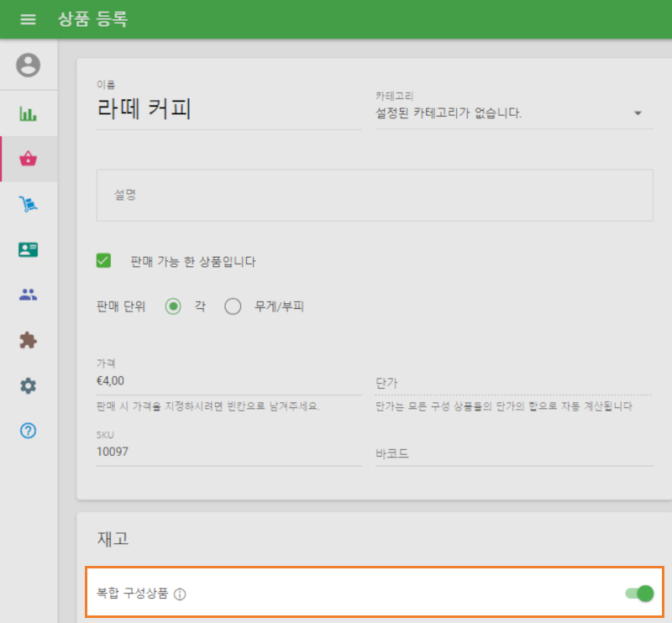Open the sales reports icon in sidebar
This screenshot has height=623, width=672.
(29, 113)
